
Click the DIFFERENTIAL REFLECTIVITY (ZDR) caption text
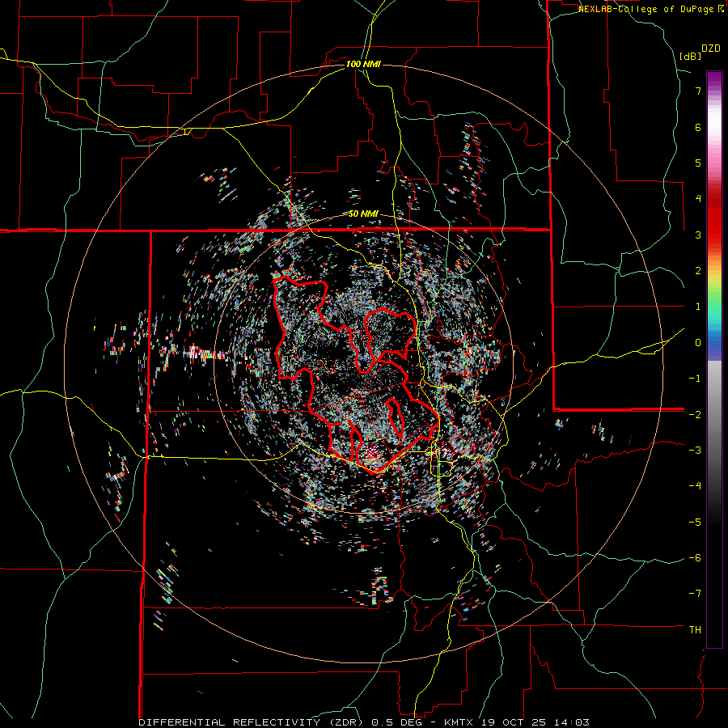click(x=252, y=722)
